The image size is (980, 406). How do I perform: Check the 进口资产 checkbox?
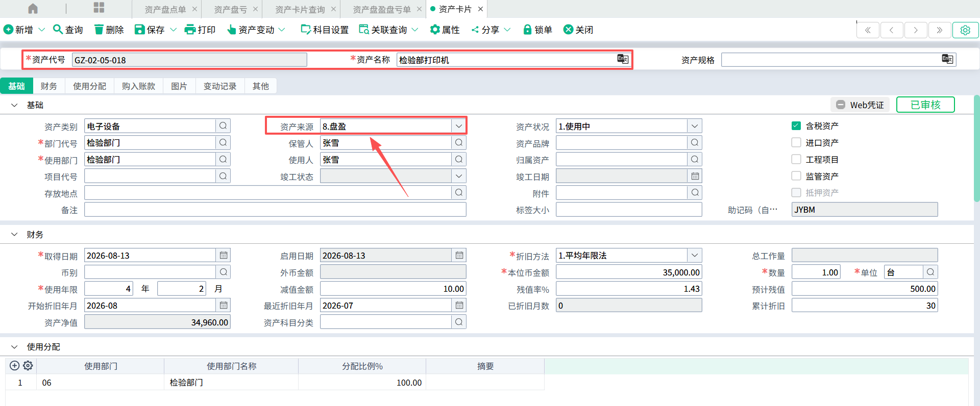click(796, 142)
